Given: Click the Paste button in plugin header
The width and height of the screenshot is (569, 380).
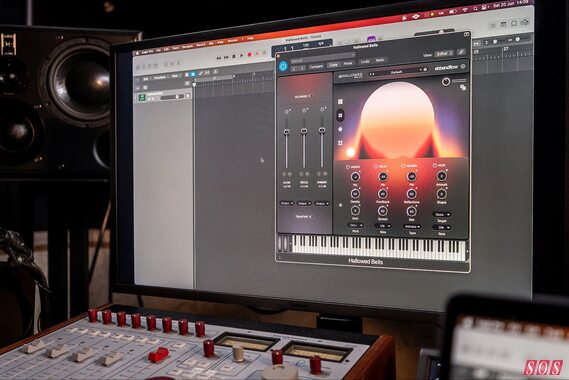Looking at the screenshot, I should pos(348,63).
